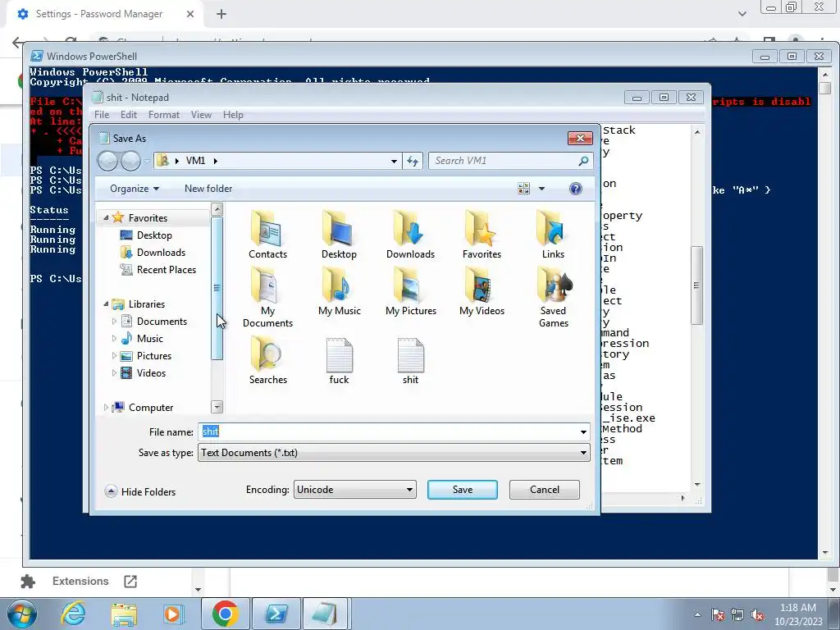Open the Encoding dropdown
The width and height of the screenshot is (840, 630).
click(x=409, y=490)
